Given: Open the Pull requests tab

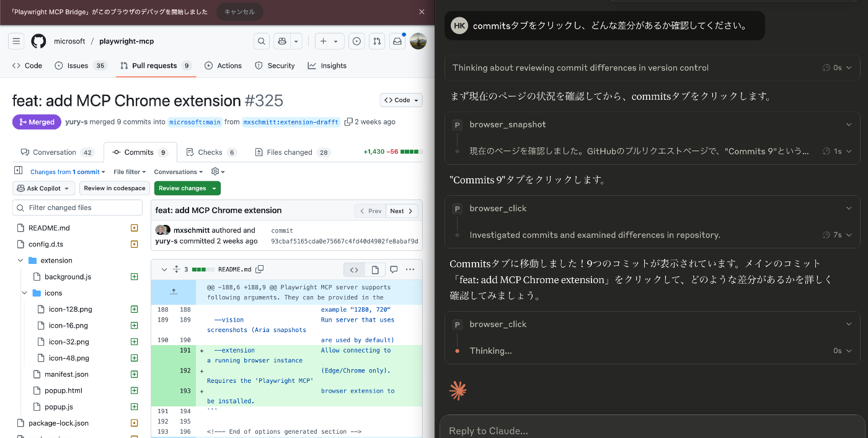Looking at the screenshot, I should click(156, 66).
